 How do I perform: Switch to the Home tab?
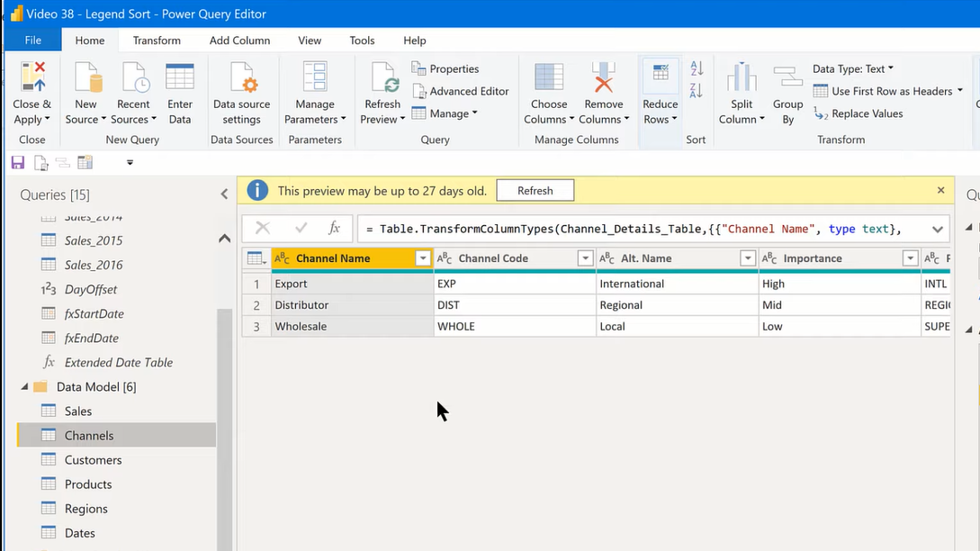tap(90, 40)
